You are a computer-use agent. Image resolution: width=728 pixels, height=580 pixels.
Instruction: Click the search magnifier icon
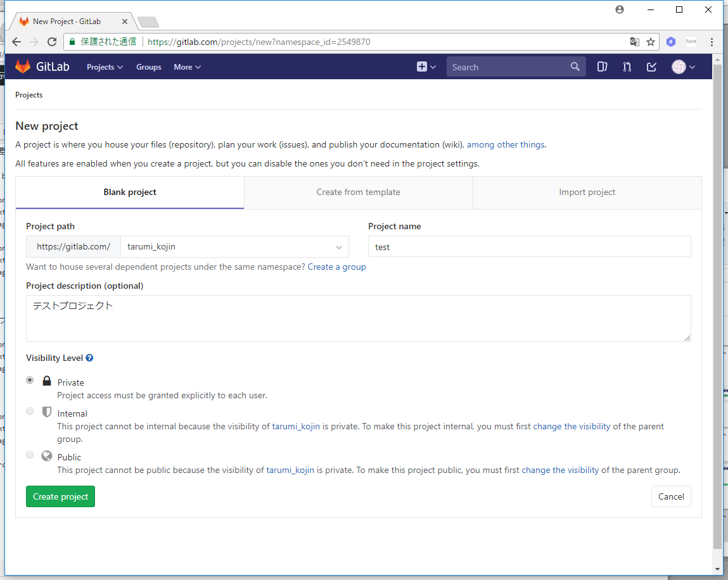[575, 66]
